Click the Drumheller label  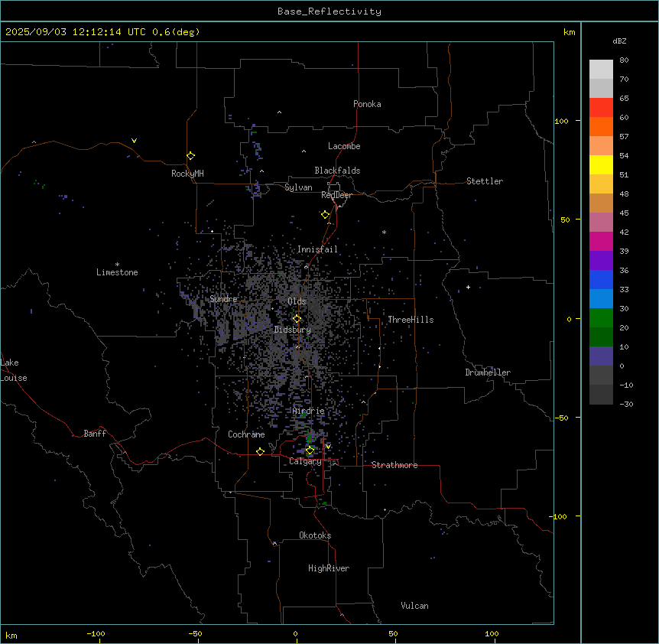(488, 372)
